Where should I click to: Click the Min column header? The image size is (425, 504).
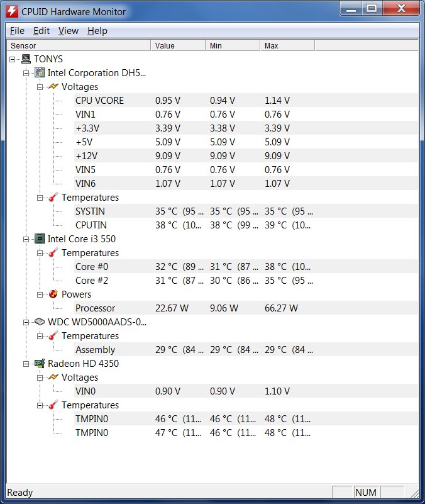point(233,45)
